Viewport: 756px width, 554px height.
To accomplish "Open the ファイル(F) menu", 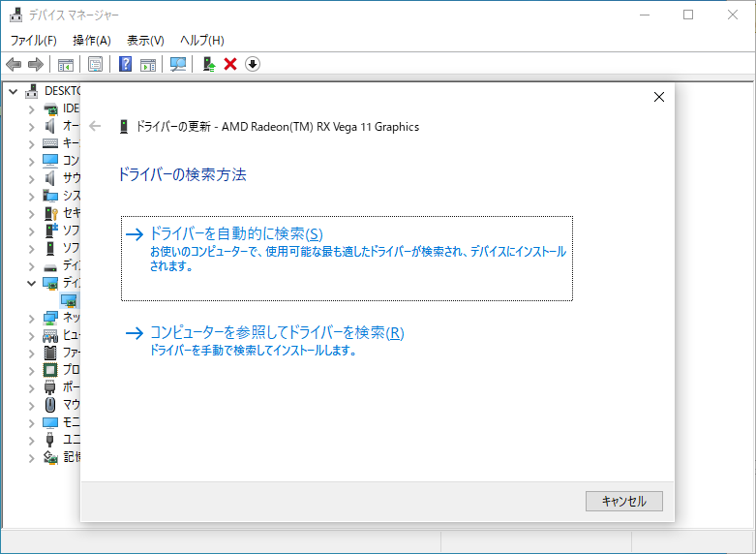I will 33,41.
